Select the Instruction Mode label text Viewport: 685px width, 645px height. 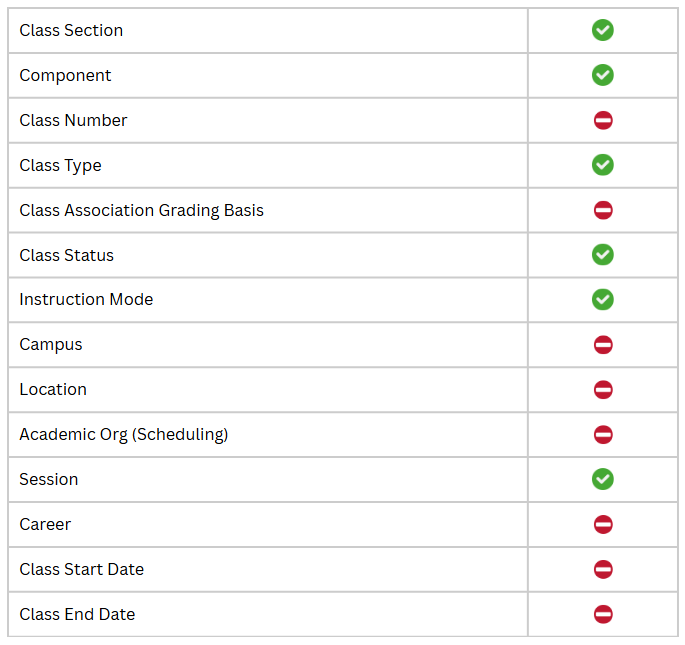[x=86, y=300]
